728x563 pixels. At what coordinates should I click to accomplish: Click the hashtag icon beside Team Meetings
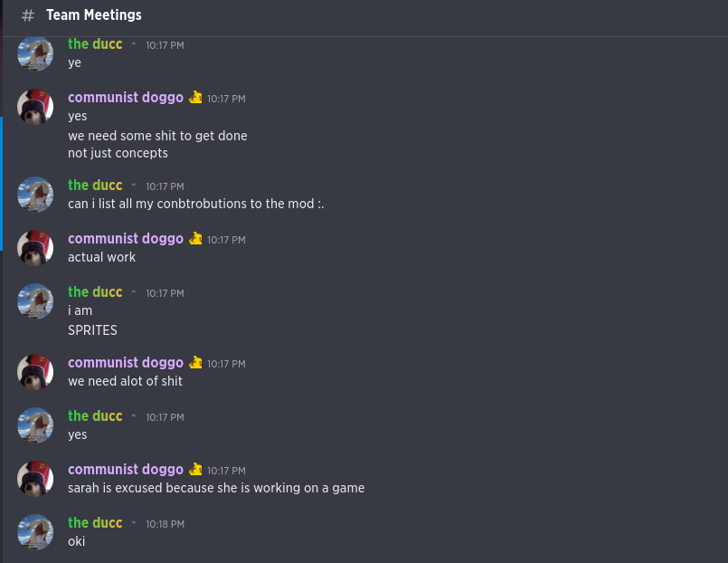coord(27,15)
